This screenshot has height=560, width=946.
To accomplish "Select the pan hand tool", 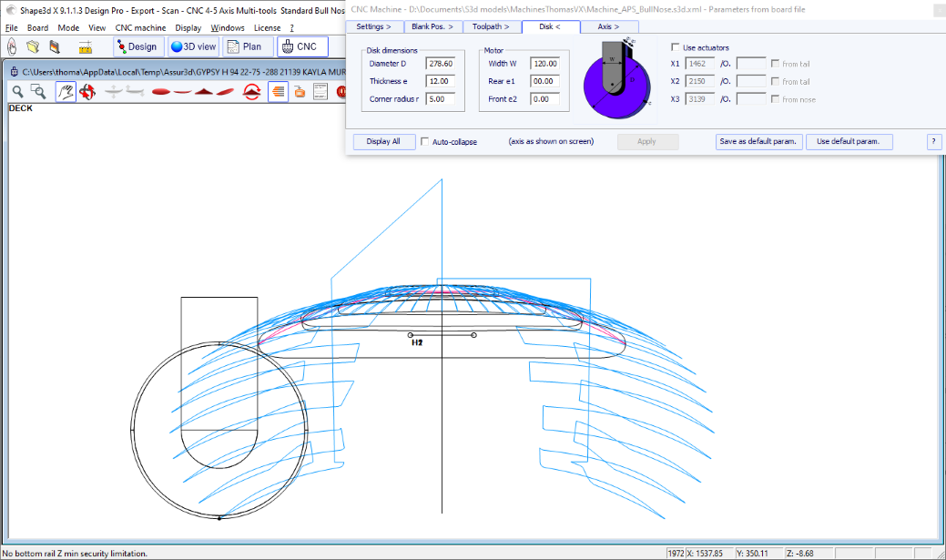I will [x=65, y=91].
